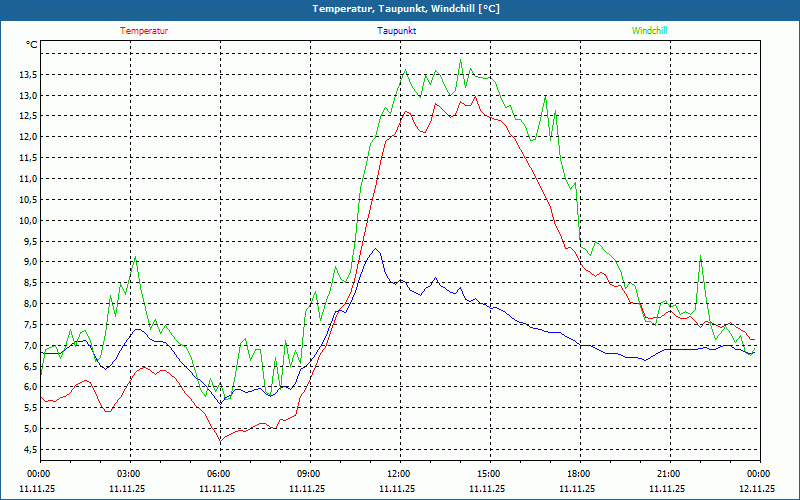Click the red Temperatur legend label
Image resolution: width=800 pixels, height=500 pixels.
[x=144, y=31]
